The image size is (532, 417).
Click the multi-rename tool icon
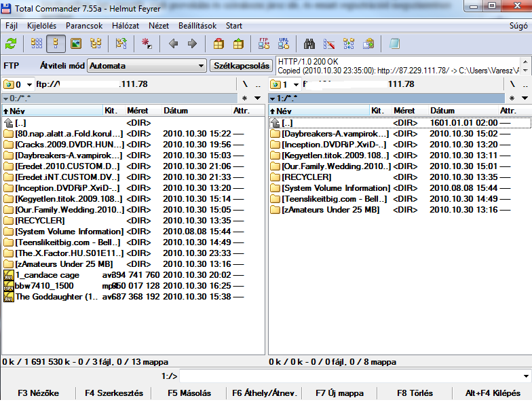pos(329,43)
